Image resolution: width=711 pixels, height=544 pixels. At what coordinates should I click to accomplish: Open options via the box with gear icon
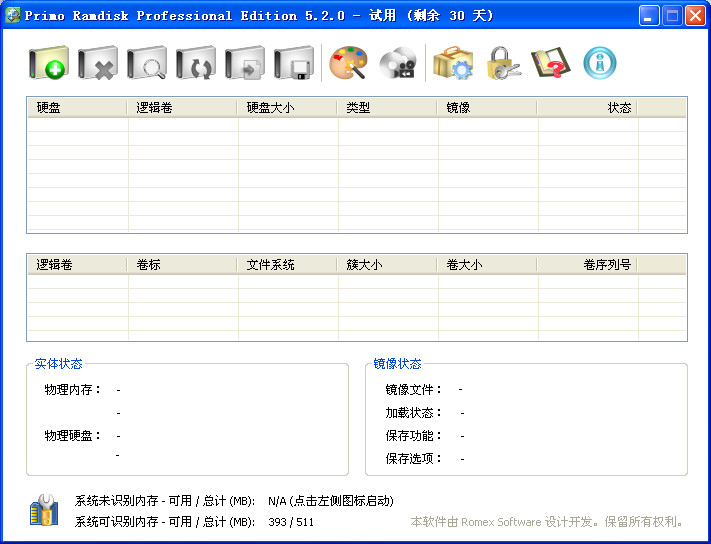coord(453,64)
